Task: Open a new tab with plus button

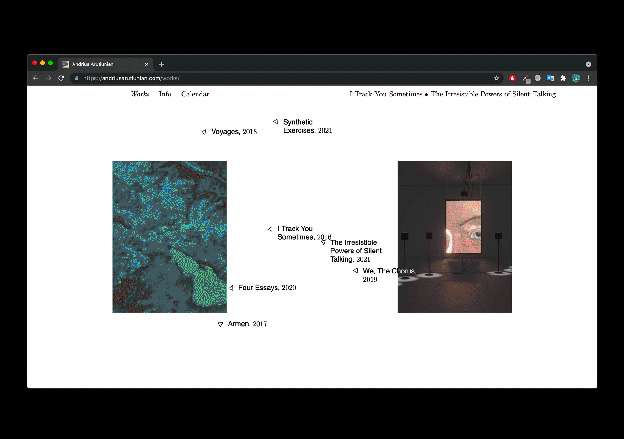Action: (x=161, y=64)
